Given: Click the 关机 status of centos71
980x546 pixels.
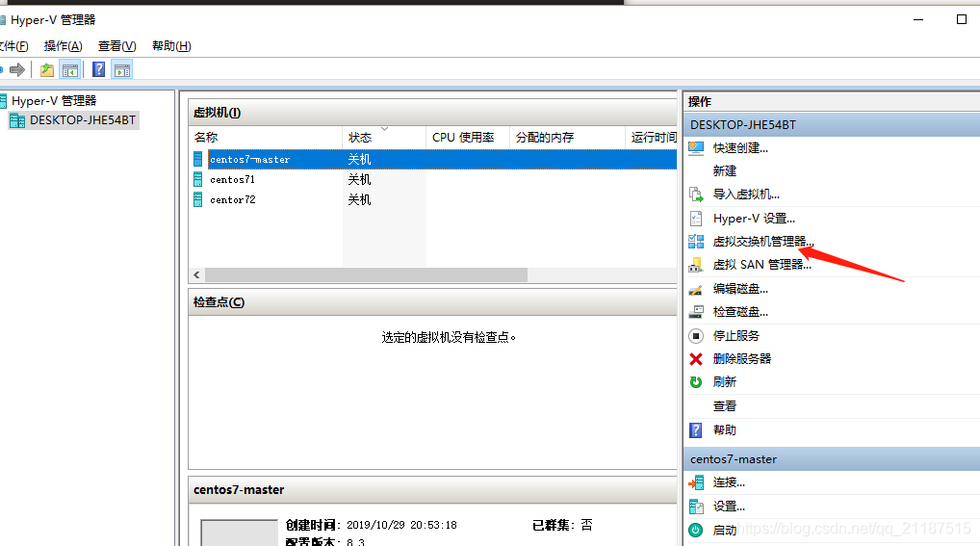Looking at the screenshot, I should coord(359,179).
